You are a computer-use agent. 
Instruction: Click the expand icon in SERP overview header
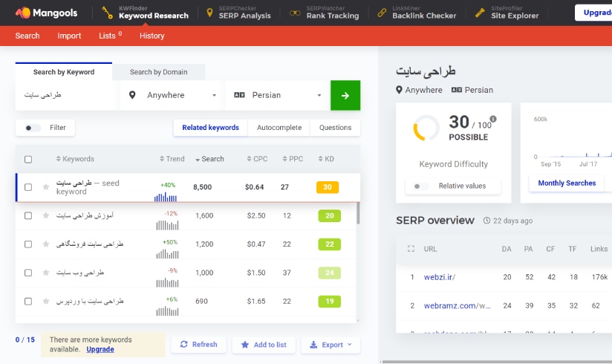pos(411,249)
